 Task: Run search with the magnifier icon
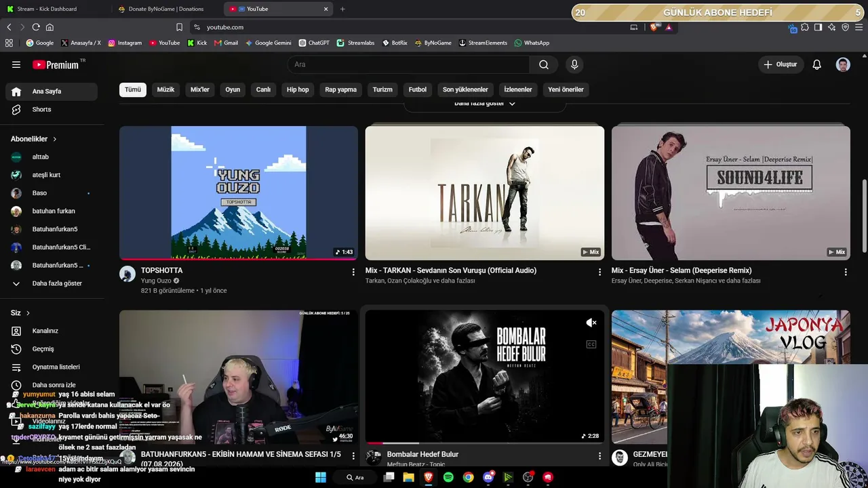coord(544,64)
